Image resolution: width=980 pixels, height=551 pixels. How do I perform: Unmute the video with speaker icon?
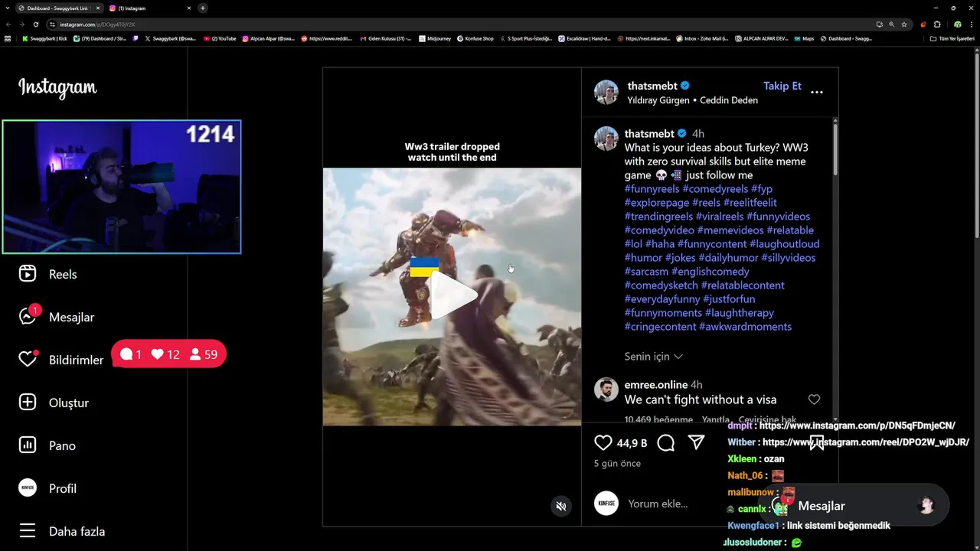click(x=561, y=506)
